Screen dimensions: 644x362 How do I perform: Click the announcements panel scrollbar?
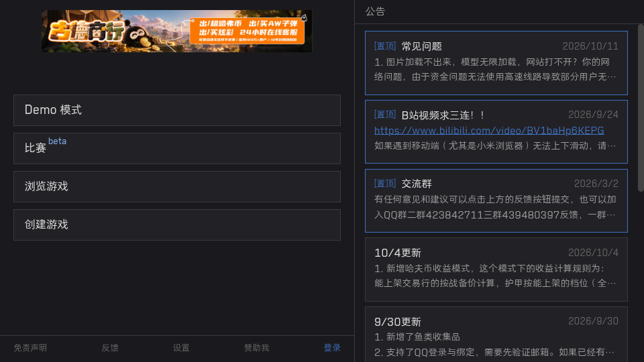pos(641,107)
